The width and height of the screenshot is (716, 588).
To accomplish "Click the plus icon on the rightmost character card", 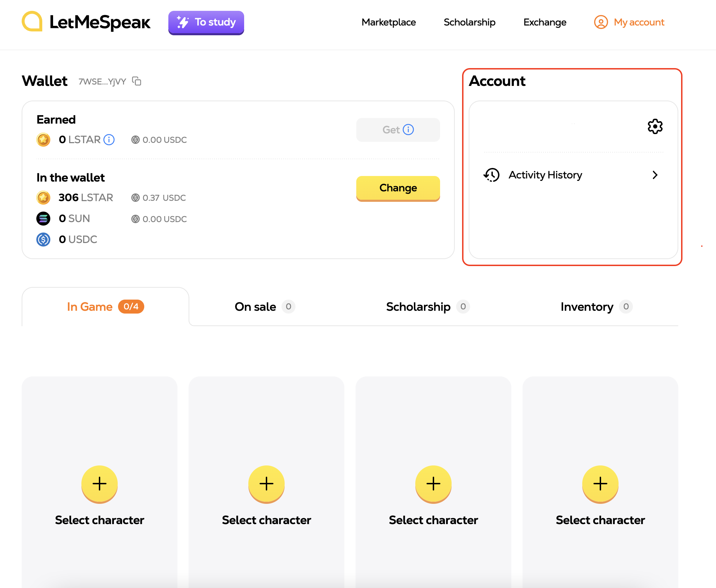I will pos(600,484).
